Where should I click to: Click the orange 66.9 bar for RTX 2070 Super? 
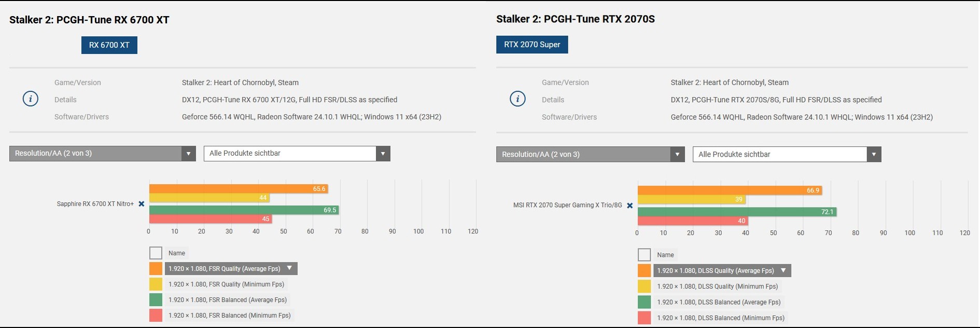click(730, 190)
